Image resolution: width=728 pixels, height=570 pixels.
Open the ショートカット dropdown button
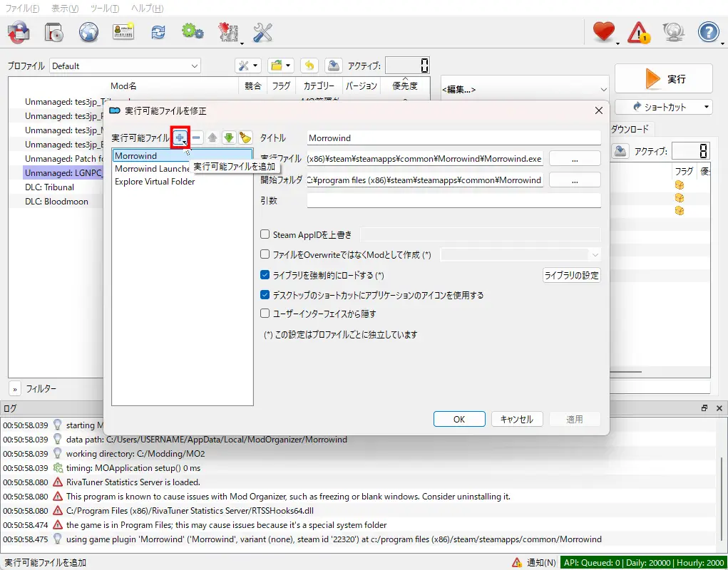pyautogui.click(x=663, y=107)
